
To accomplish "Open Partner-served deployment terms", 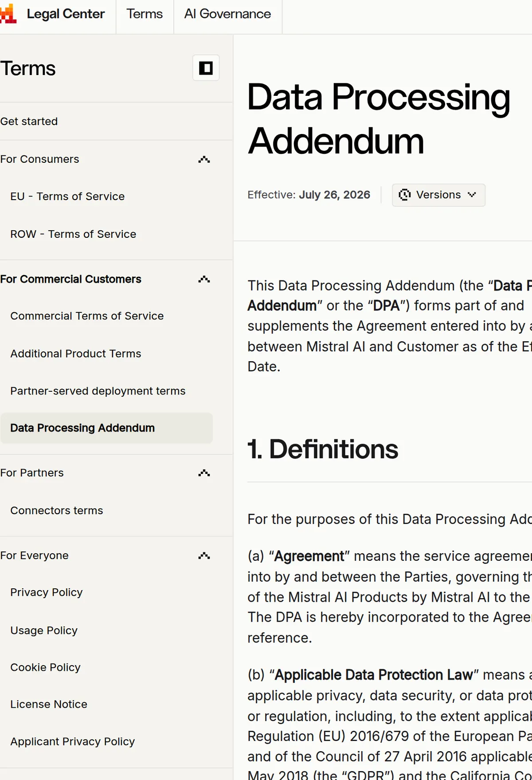I will [98, 391].
